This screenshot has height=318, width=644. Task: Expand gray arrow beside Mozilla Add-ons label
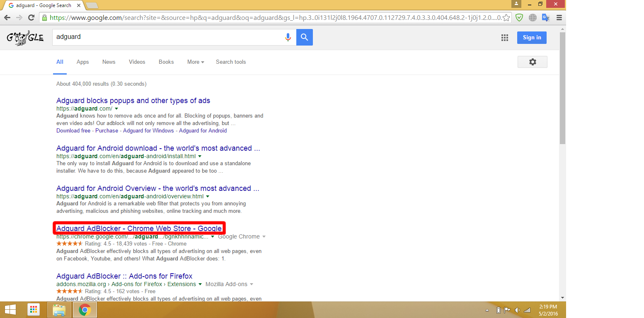(252, 284)
